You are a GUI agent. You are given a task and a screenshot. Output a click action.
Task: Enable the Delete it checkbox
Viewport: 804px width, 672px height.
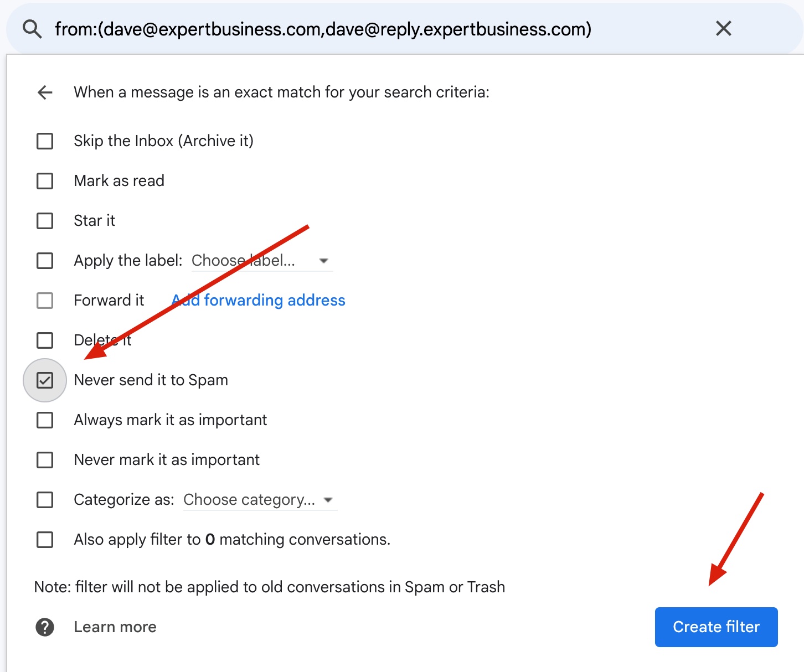[45, 340]
